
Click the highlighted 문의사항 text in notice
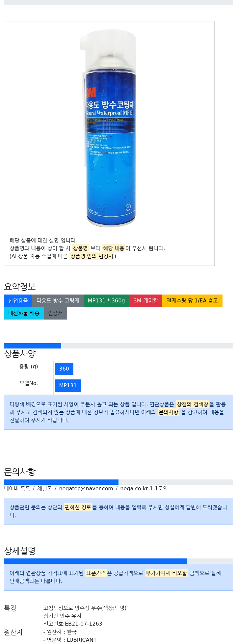[169, 412]
